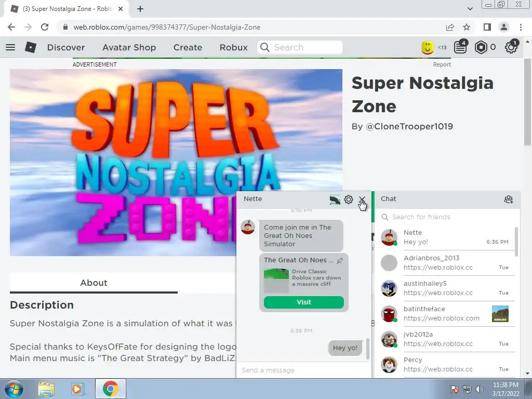Open the Robux balance icon
The width and height of the screenshot is (532, 399).
point(481,47)
